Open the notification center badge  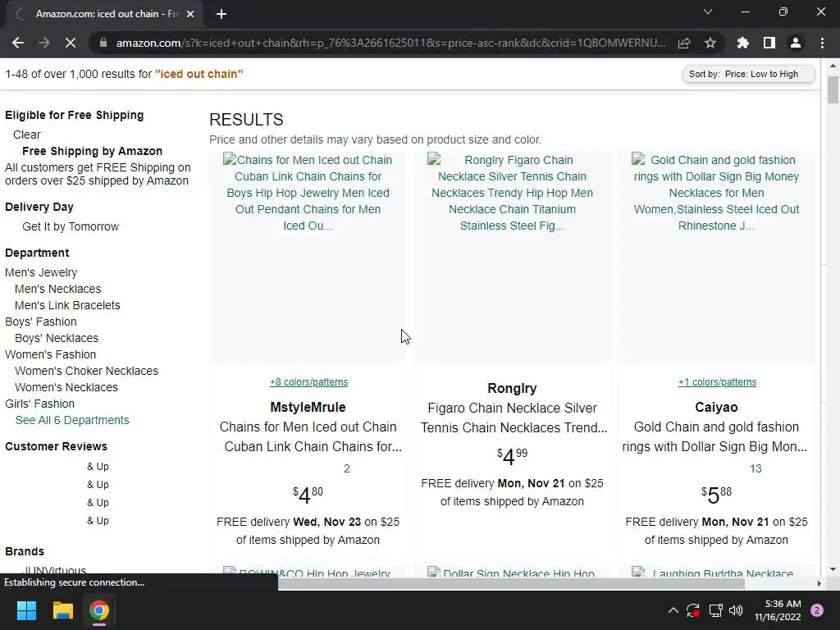pyautogui.click(x=817, y=610)
